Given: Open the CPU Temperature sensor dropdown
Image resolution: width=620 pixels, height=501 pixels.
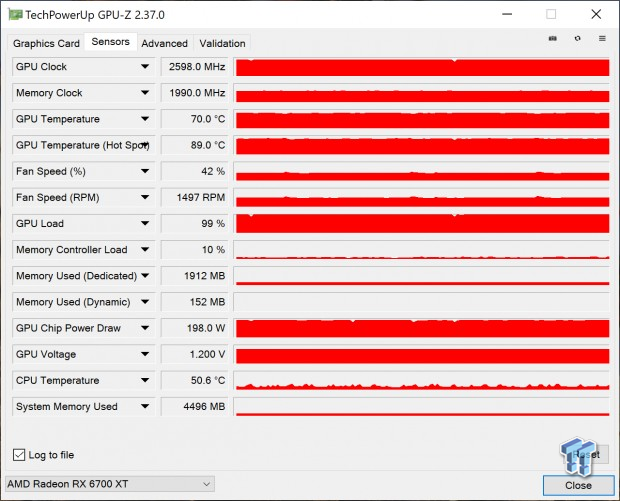Looking at the screenshot, I should (145, 380).
